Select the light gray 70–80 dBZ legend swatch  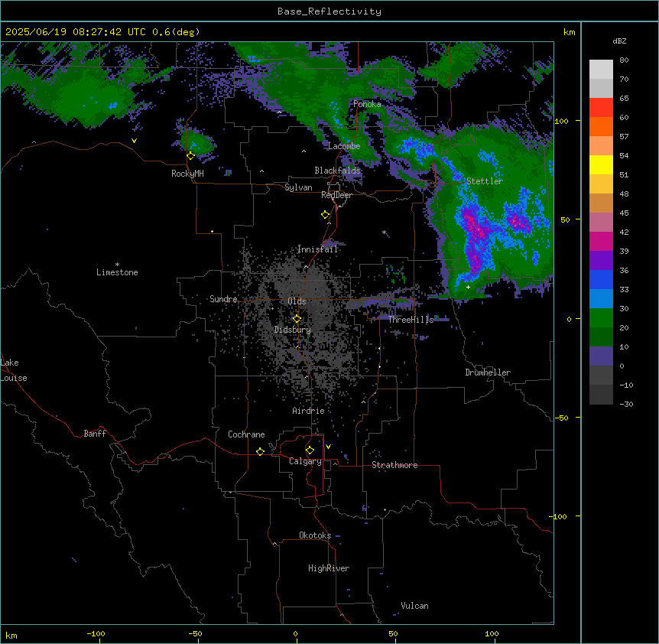[x=601, y=70]
